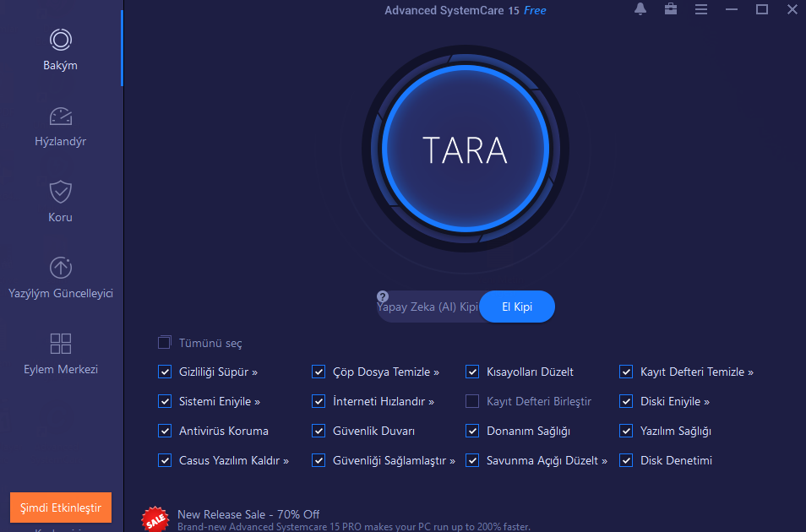Open the notifications bell icon
This screenshot has height=532, width=806.
[640, 9]
